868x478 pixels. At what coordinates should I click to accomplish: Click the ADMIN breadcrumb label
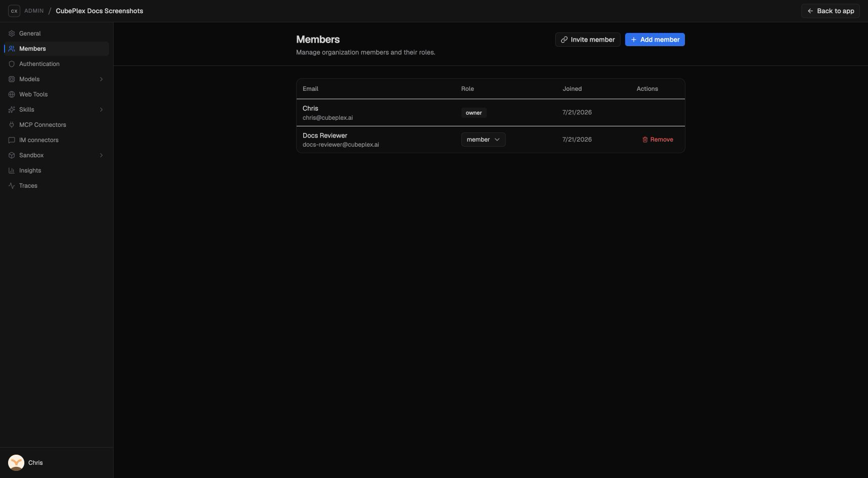pyautogui.click(x=34, y=11)
